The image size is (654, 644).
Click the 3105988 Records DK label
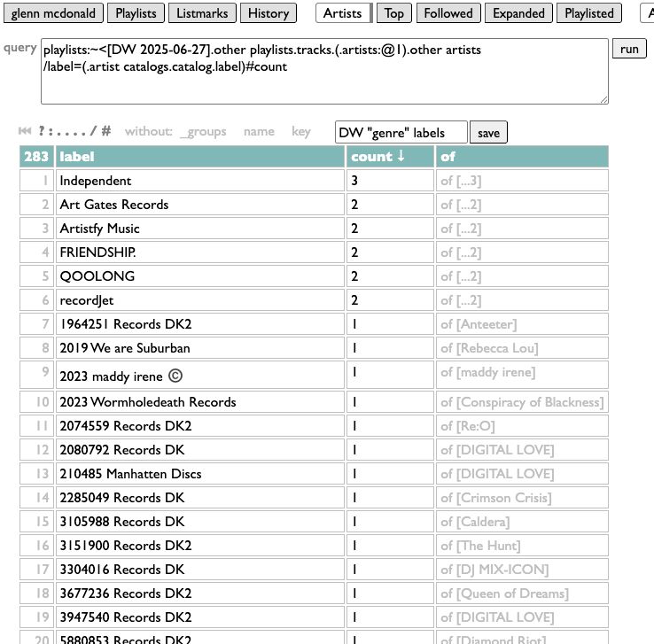121,522
